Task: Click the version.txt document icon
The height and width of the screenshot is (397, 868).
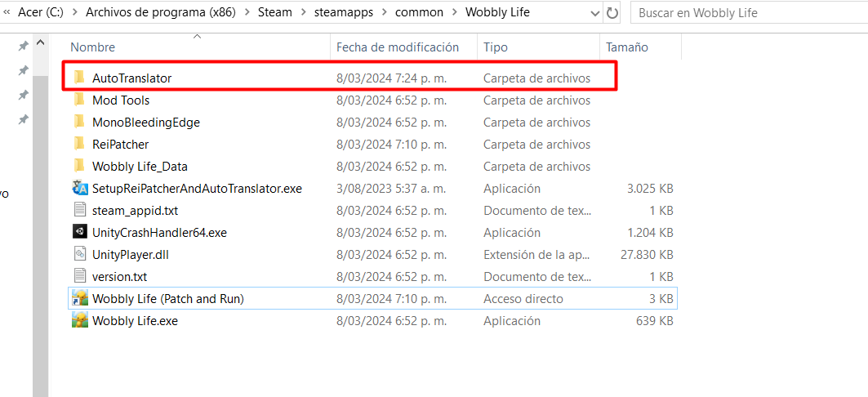Action: 80,276
